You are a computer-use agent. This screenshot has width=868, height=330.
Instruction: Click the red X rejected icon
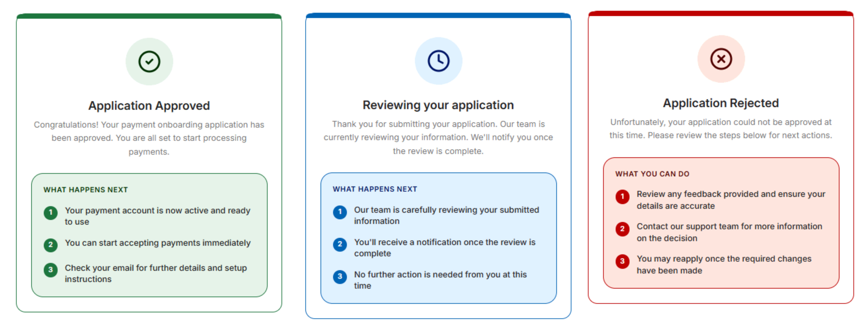pos(721,59)
